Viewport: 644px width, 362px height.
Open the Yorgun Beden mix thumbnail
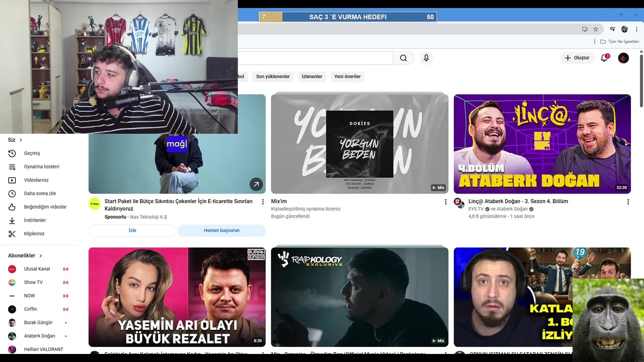(360, 144)
